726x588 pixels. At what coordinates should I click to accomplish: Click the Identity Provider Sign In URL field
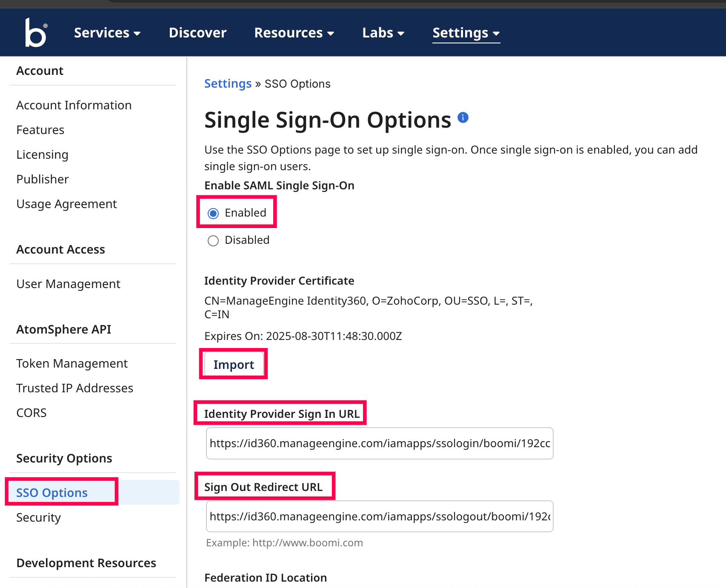pos(379,443)
